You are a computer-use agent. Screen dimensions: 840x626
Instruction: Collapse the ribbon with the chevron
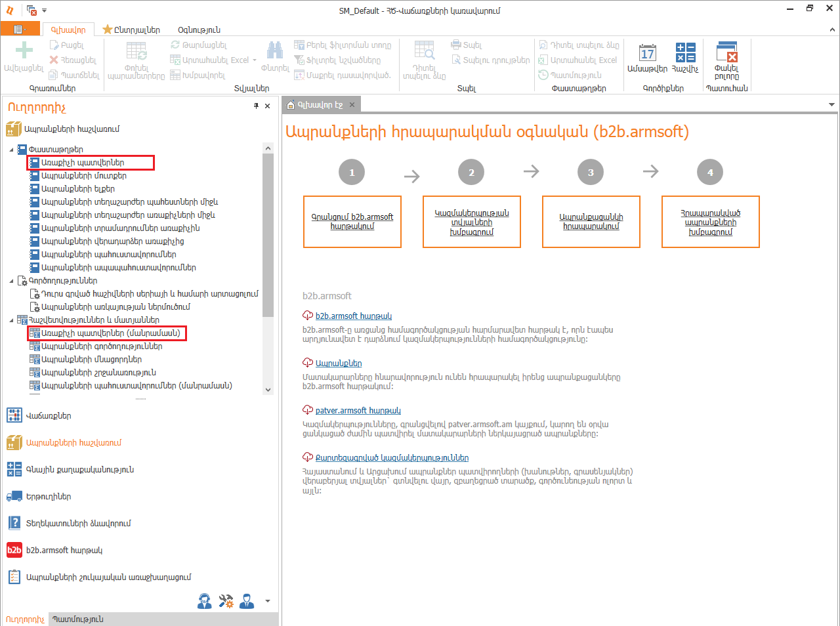[832, 30]
